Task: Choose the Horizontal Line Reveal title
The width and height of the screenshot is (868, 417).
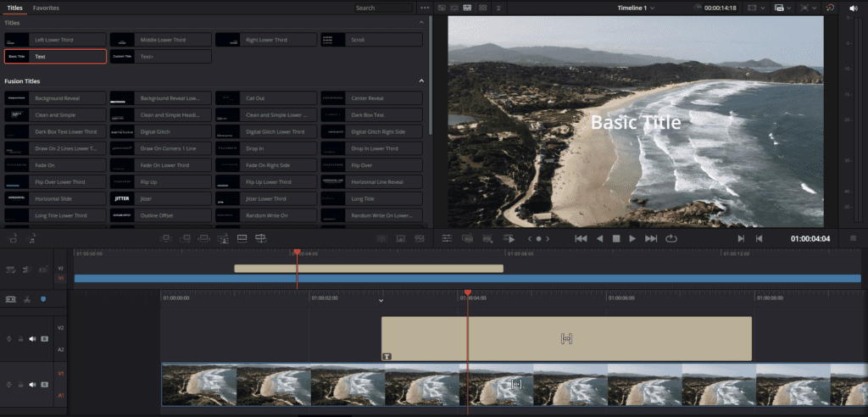Action: point(371,181)
